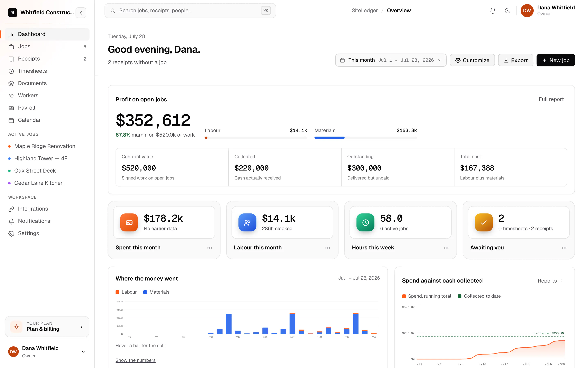Click the New job button
The width and height of the screenshot is (588, 368).
(556, 60)
